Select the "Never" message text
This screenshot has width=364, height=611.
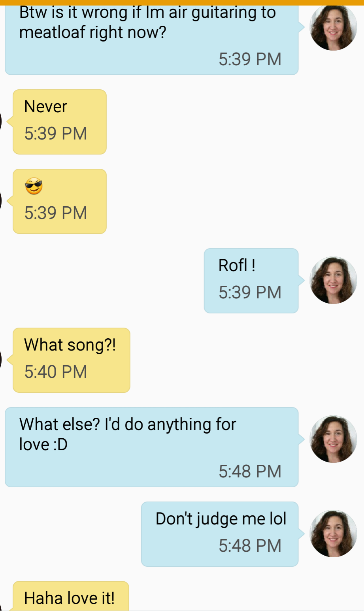(x=45, y=107)
